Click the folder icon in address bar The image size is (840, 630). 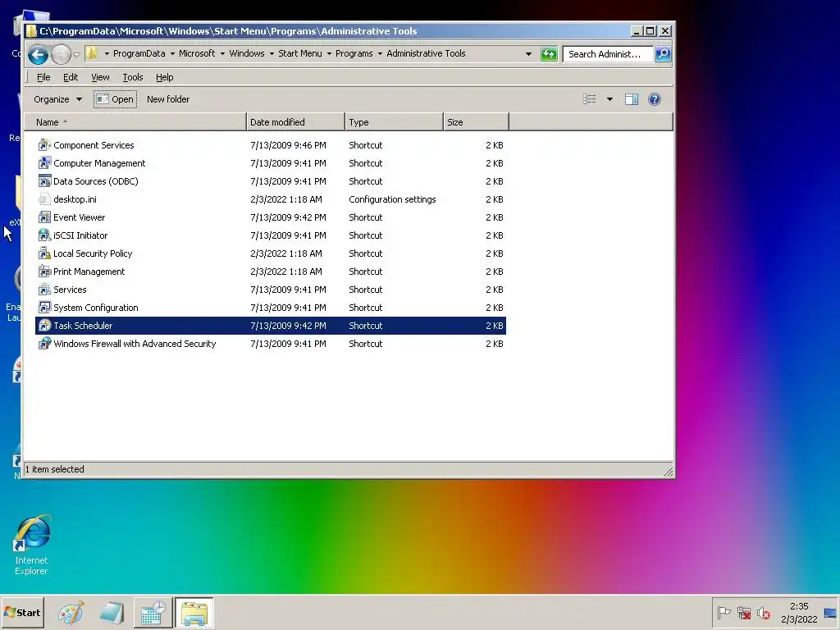point(92,53)
